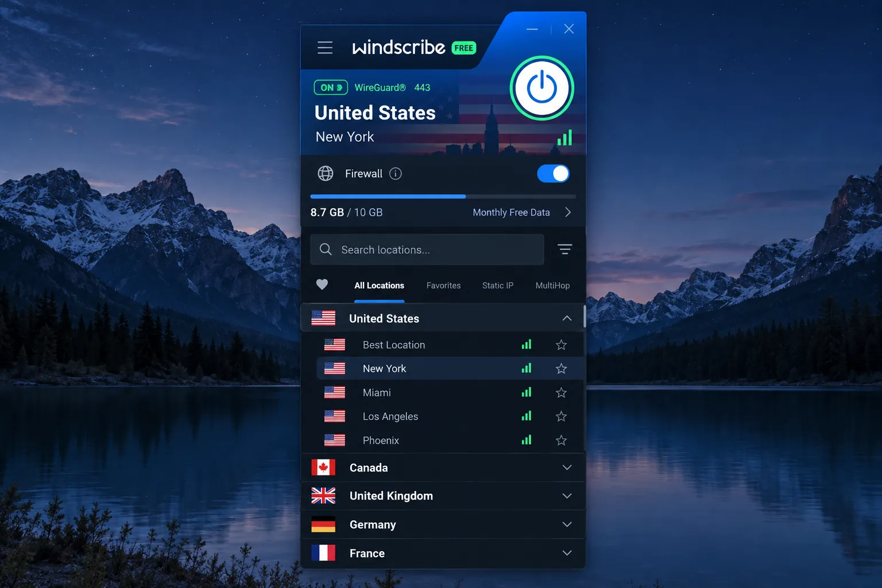Connect to the Phoenix server
The image size is (882, 588).
point(450,440)
